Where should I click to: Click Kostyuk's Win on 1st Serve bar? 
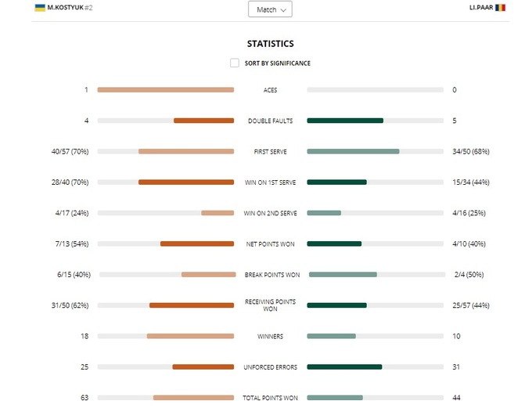coord(186,182)
